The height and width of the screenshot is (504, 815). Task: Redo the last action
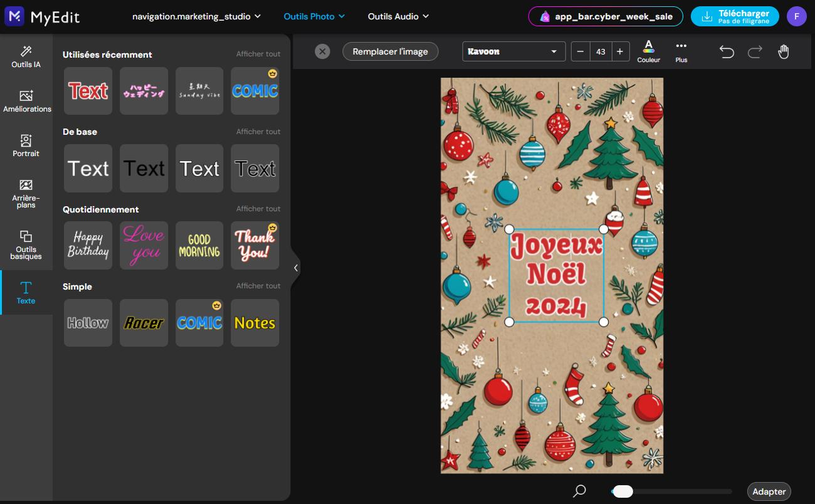click(x=755, y=51)
